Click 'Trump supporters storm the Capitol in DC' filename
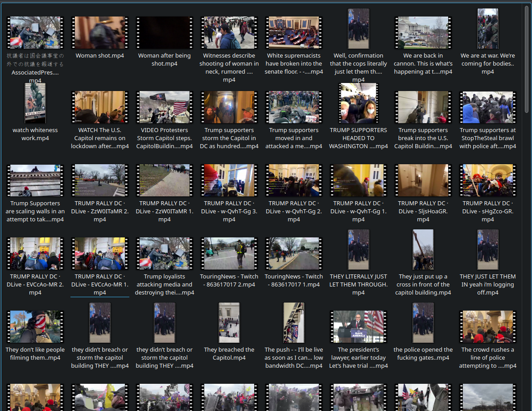 (229, 138)
